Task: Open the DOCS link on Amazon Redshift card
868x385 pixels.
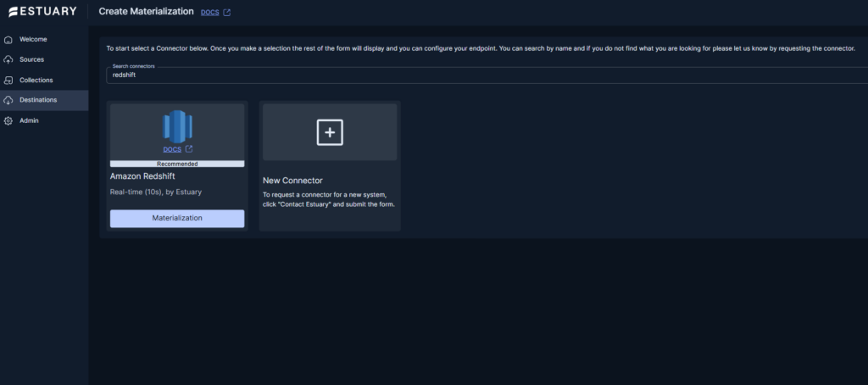Action: 172,149
